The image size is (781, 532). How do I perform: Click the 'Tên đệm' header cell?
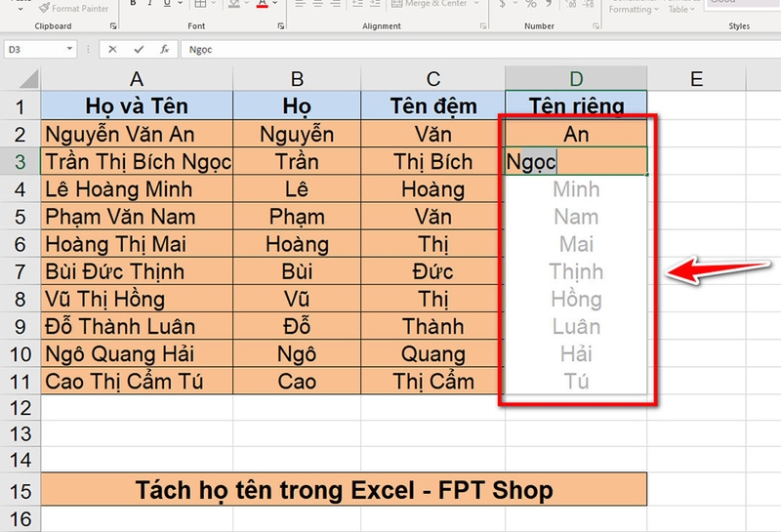pyautogui.click(x=432, y=106)
